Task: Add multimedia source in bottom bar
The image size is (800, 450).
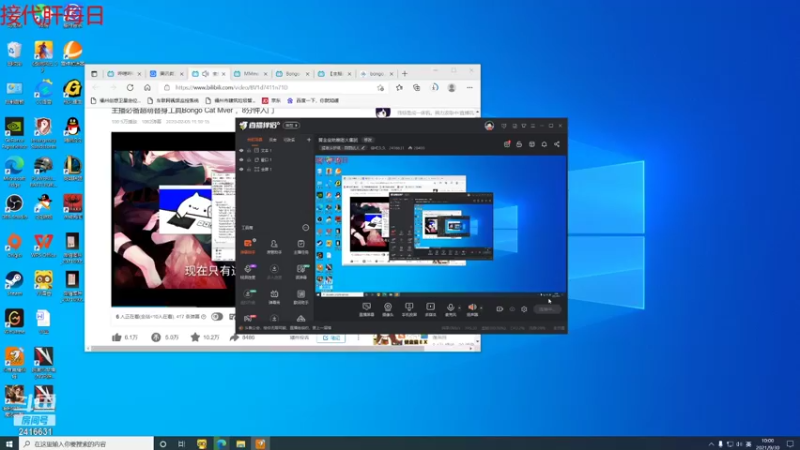Action: click(431, 309)
